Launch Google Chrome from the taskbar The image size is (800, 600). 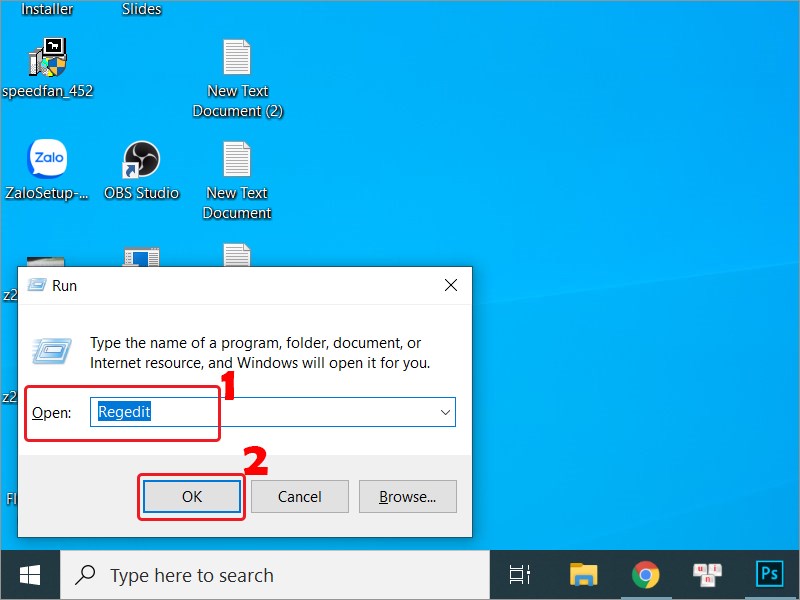(x=645, y=575)
